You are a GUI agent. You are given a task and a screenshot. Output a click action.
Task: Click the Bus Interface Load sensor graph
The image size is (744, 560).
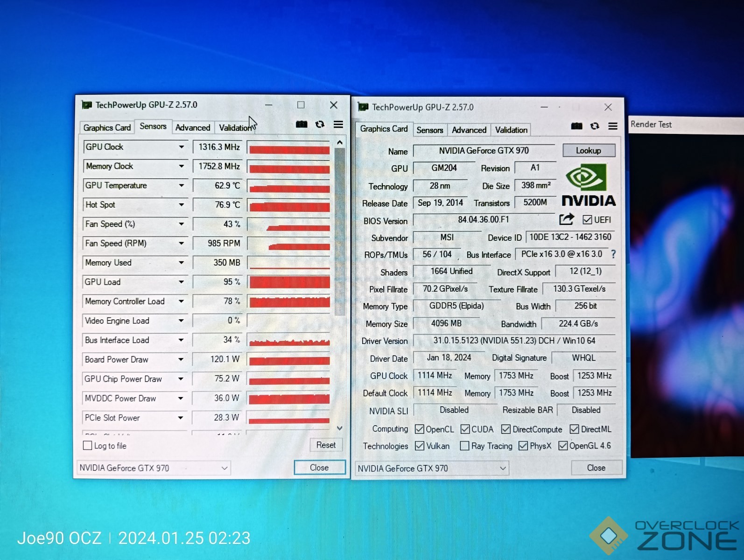coord(289,340)
